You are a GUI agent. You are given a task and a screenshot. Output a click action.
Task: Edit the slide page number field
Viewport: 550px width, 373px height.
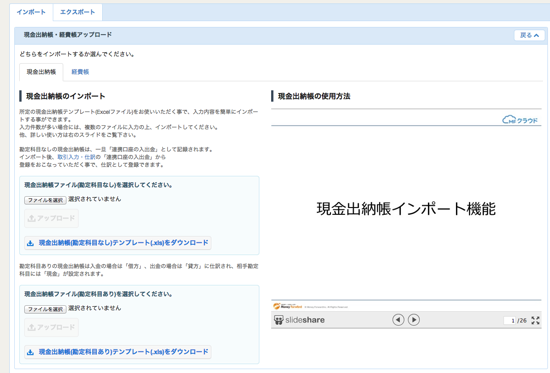coord(510,320)
